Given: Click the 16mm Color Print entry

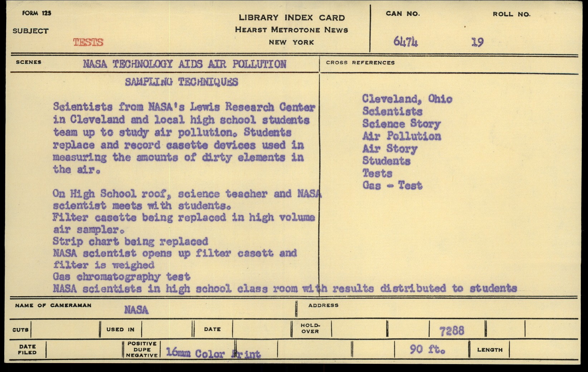Looking at the screenshot, I should (x=213, y=353).
